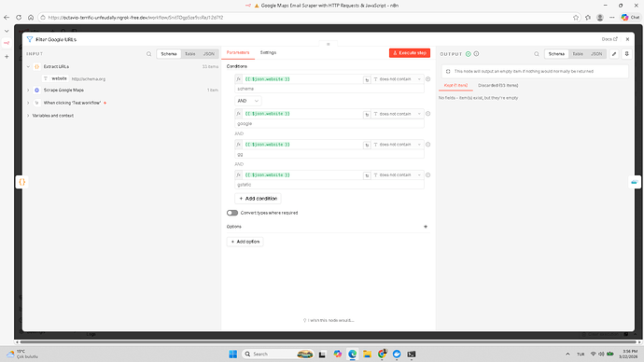The width and height of the screenshot is (644, 362).
Task: Click Add option button
Action: tap(245, 242)
